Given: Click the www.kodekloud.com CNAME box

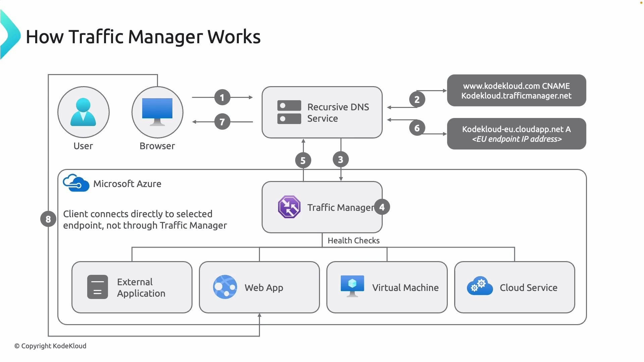Looking at the screenshot, I should [x=517, y=90].
